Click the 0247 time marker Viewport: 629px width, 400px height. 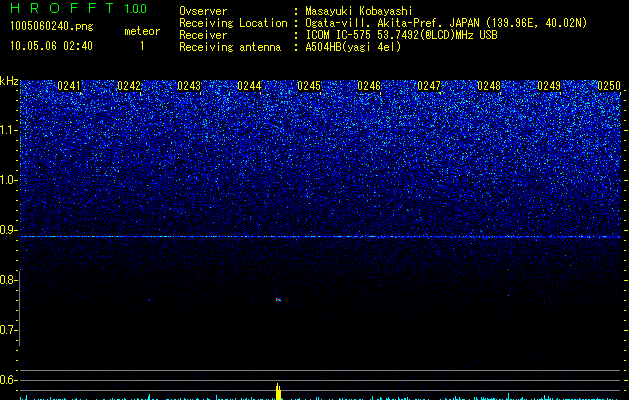coord(429,86)
